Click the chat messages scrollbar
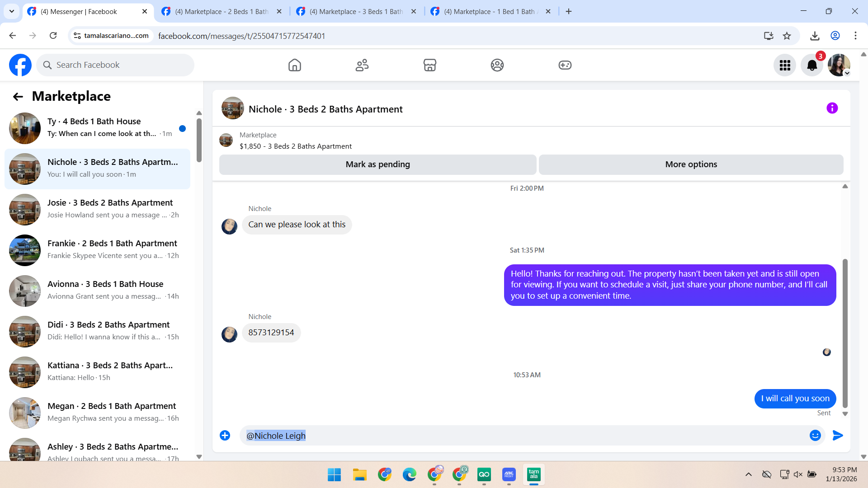The image size is (868, 488). [844, 333]
